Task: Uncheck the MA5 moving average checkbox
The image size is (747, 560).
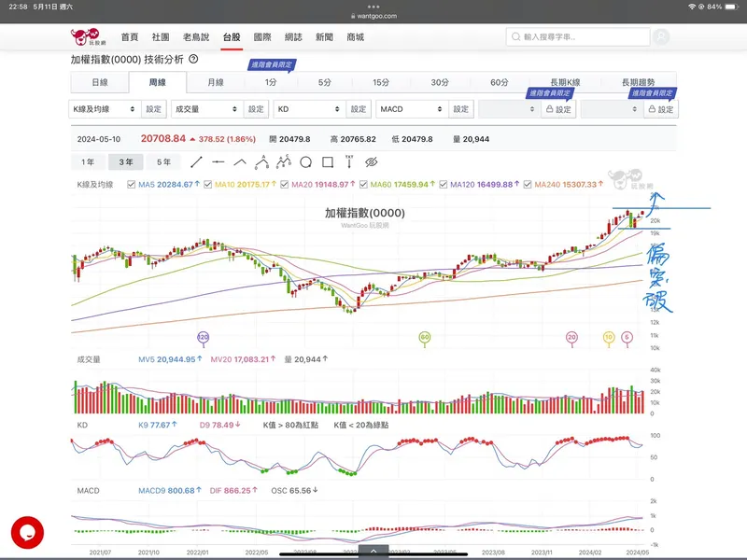Action: pyautogui.click(x=132, y=185)
